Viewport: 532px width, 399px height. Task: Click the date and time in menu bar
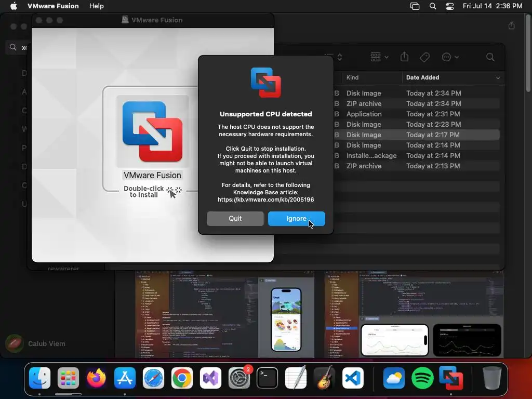click(493, 6)
